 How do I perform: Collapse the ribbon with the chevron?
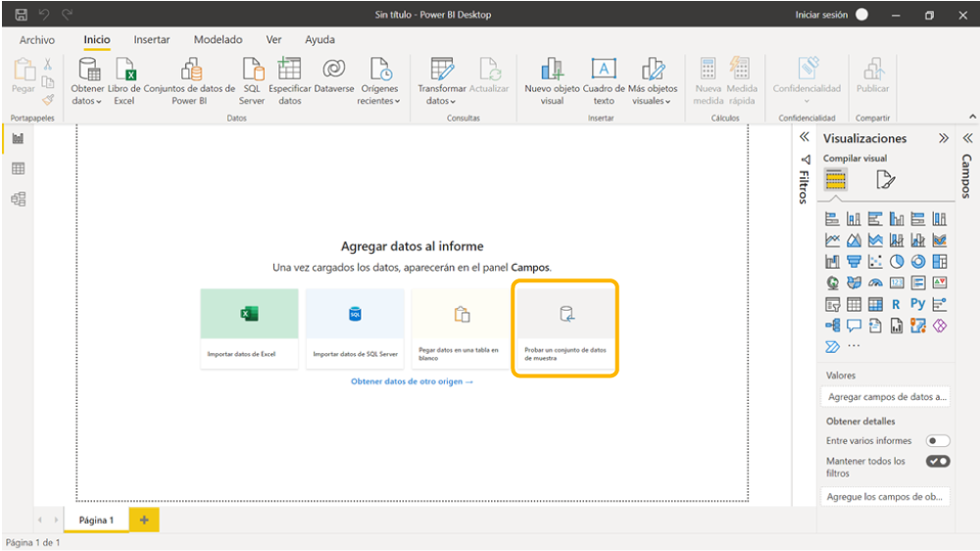pyautogui.click(x=972, y=117)
